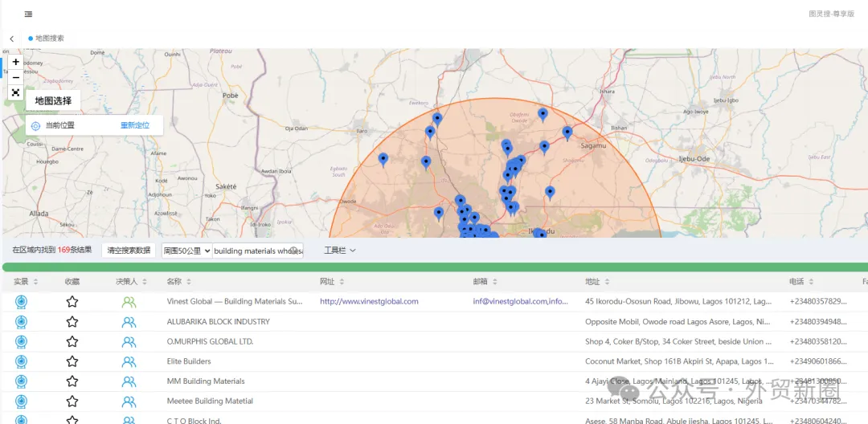868x424 pixels.
Task: Click 清空搜索数据 button
Action: click(x=129, y=251)
